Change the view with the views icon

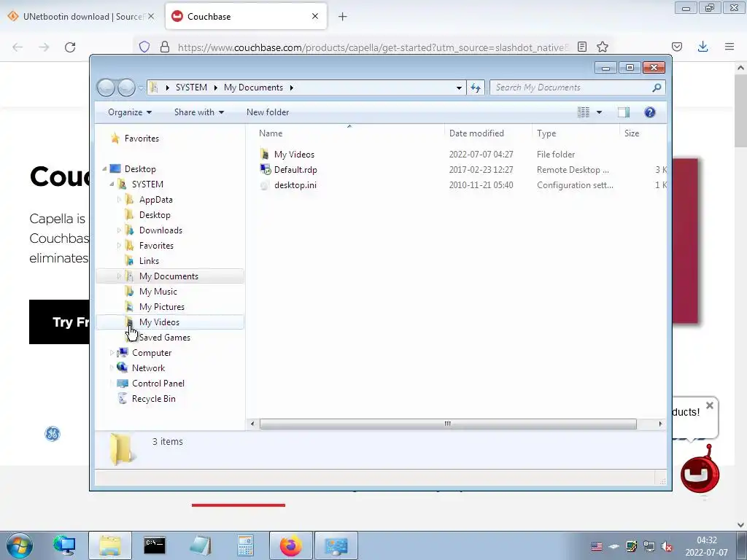pyautogui.click(x=584, y=112)
